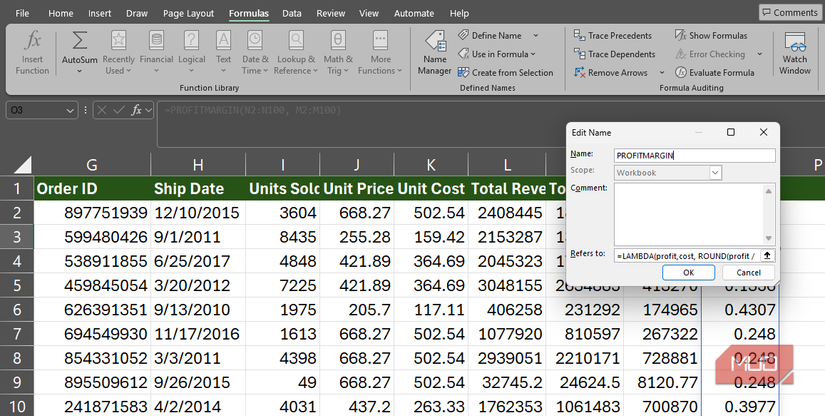This screenshot has width=825, height=416.
Task: Select column G header
Action: pos(92,165)
